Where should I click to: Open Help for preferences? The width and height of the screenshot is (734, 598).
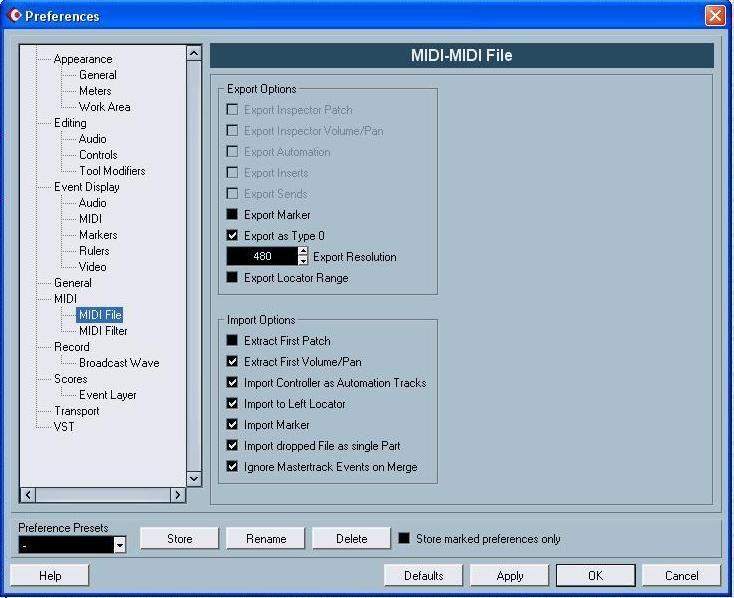point(50,576)
